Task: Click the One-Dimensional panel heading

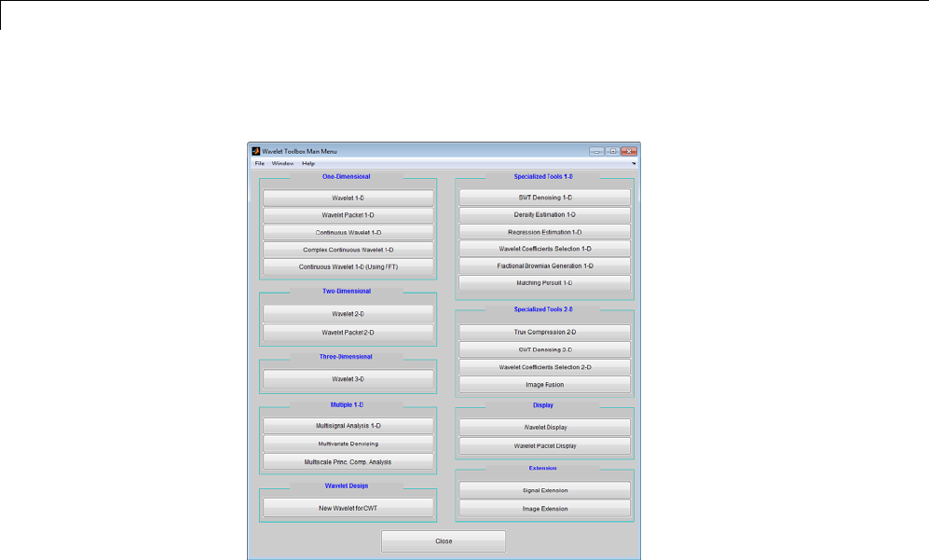Action: pos(347,177)
